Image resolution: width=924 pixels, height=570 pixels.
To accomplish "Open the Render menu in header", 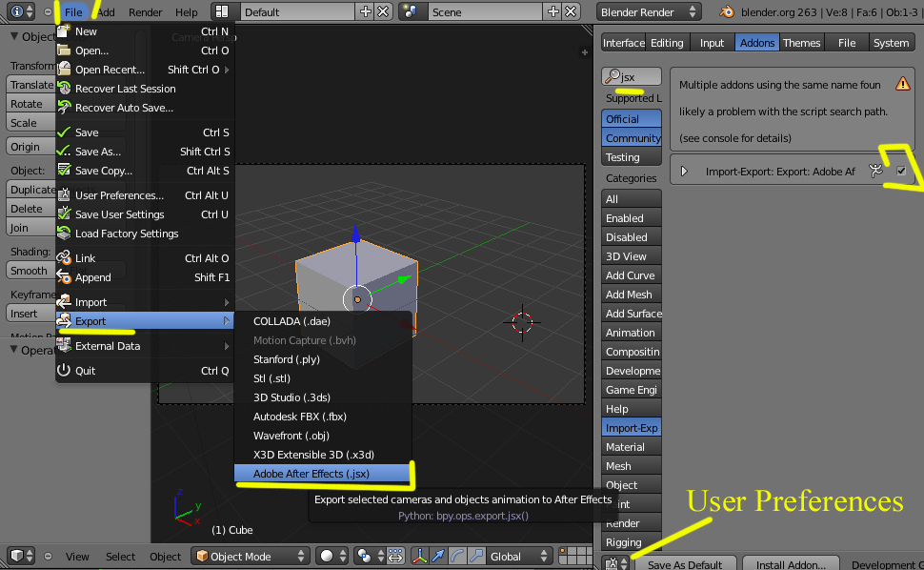I will point(145,11).
